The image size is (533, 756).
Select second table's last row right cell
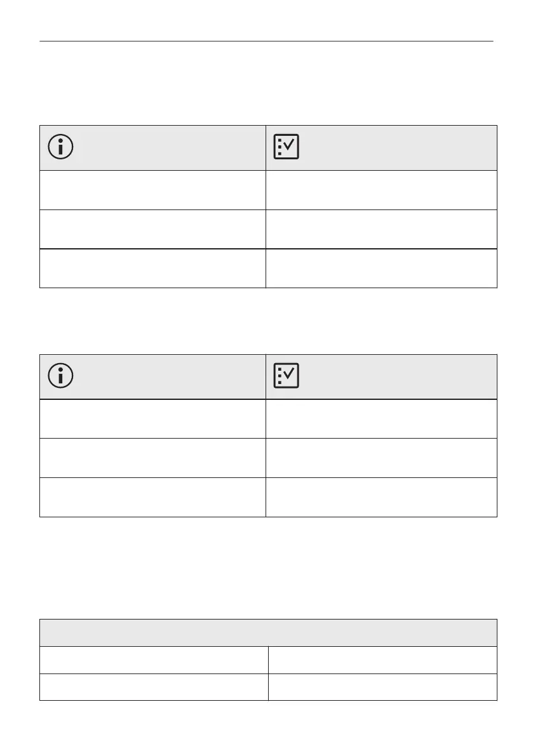381,497
